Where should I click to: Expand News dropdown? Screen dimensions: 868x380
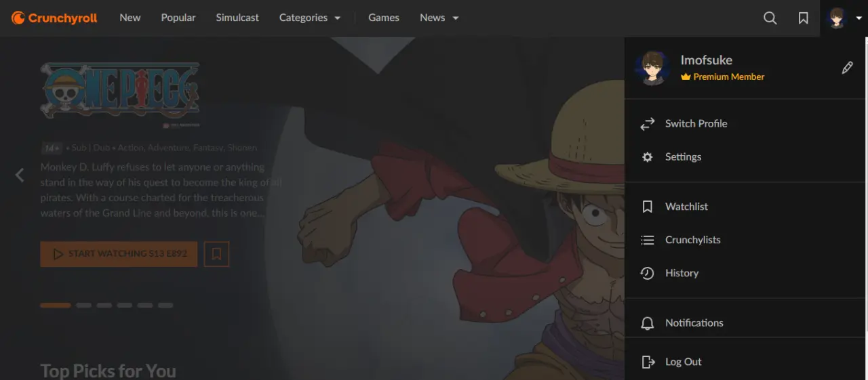[x=439, y=18]
